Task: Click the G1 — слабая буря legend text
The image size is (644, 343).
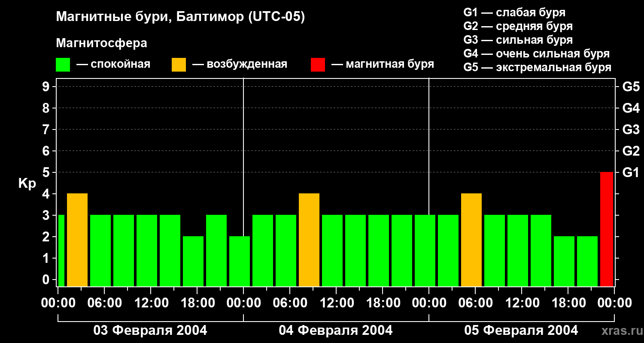Action: coord(514,12)
